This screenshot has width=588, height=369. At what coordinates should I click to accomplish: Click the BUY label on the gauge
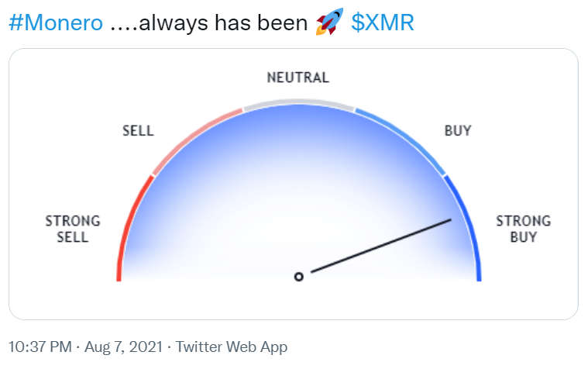coord(457,131)
